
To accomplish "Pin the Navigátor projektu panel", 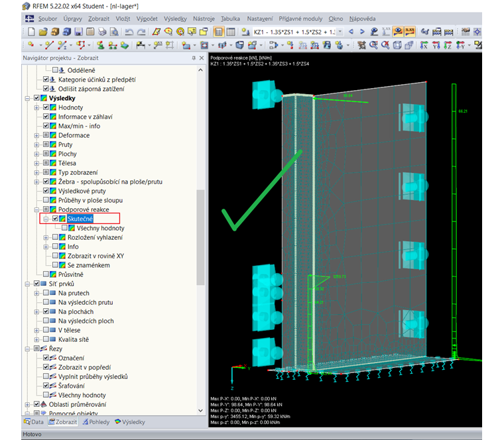I will (x=193, y=59).
